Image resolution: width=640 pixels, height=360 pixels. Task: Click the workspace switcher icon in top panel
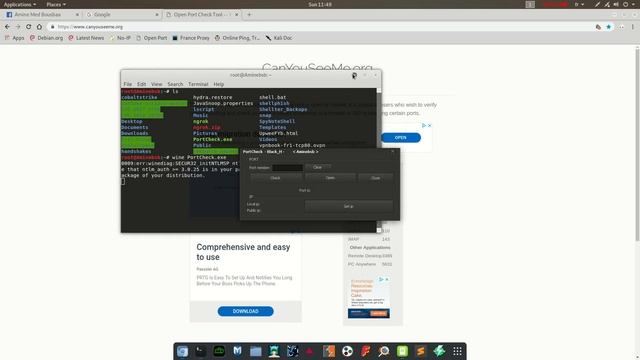point(530,4)
